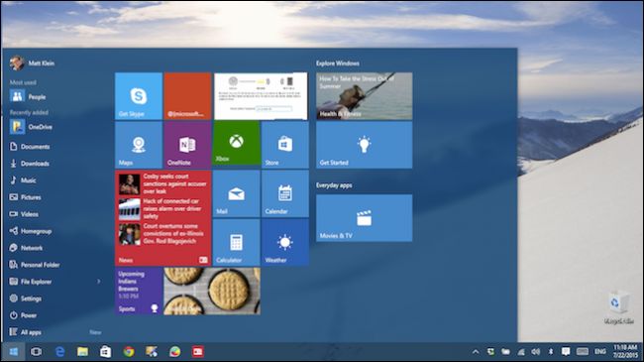This screenshot has width=644, height=362.
Task: Open the Calendar tile
Action: coord(285,193)
